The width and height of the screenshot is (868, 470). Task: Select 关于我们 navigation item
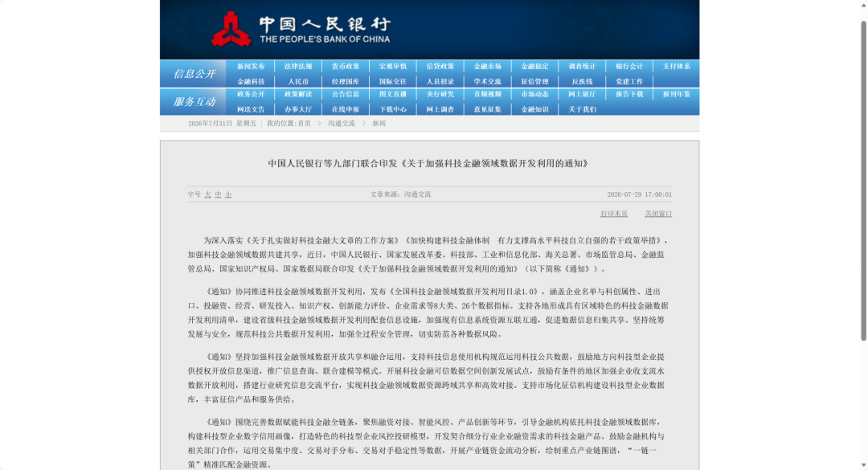[583, 109]
